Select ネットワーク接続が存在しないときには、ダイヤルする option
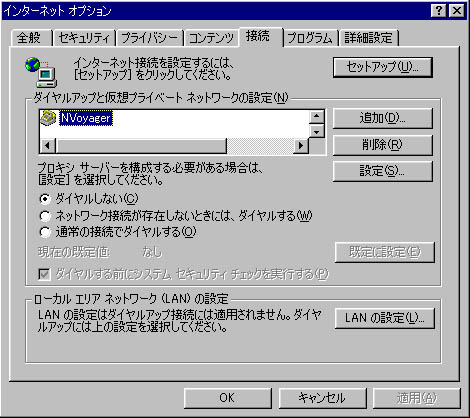This screenshot has height=418, width=470. tap(45, 216)
